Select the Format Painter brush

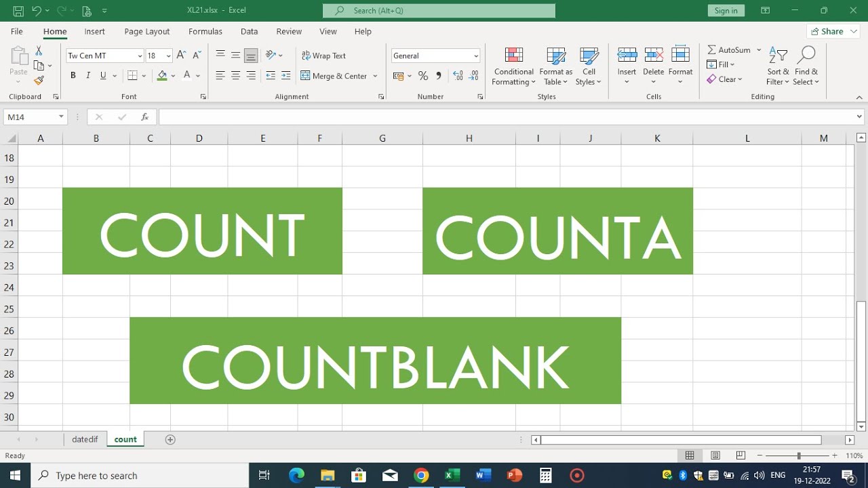pos(39,80)
